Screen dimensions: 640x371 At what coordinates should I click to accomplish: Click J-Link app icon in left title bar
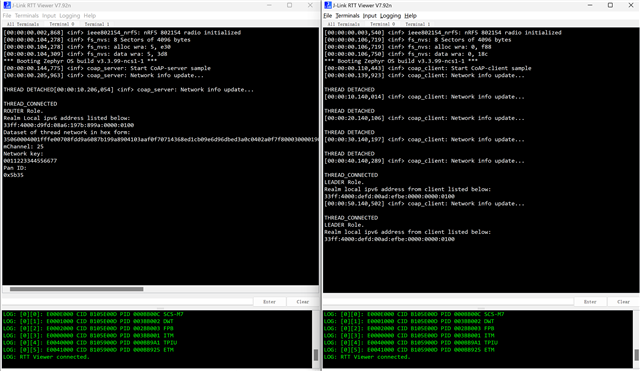[7, 5]
